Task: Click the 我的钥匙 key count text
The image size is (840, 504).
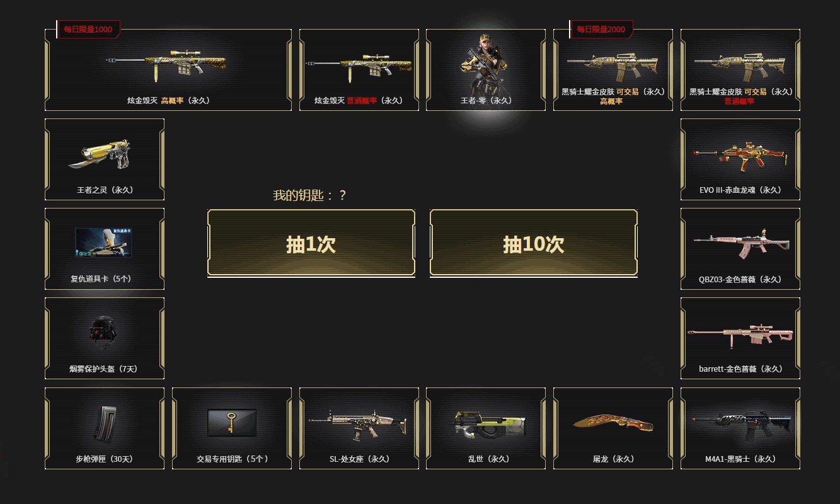Action: point(309,195)
